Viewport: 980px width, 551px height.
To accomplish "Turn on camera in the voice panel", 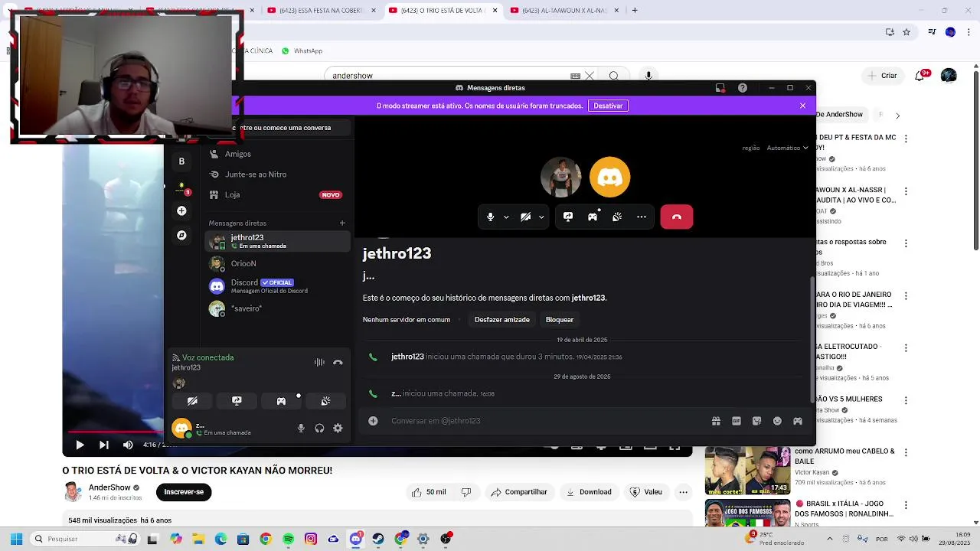I will (x=192, y=401).
